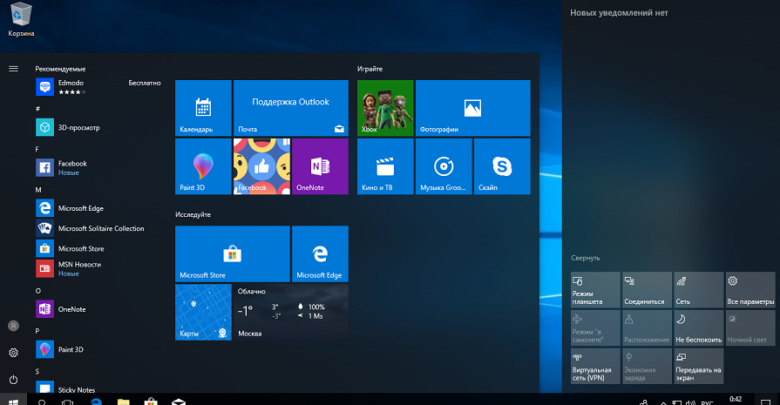
Task: Toggle Виртуальная сеть (VPN) quick action
Action: point(595,366)
